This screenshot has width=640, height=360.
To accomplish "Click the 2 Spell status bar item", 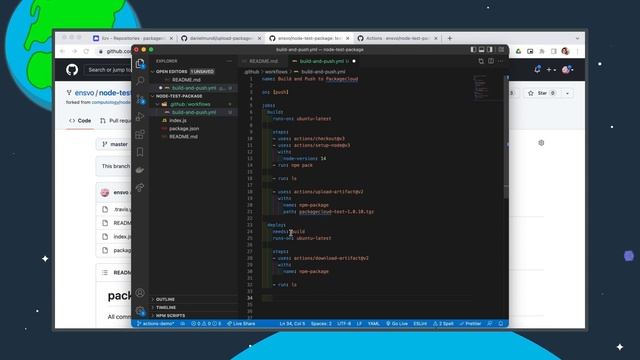I will [x=443, y=324].
